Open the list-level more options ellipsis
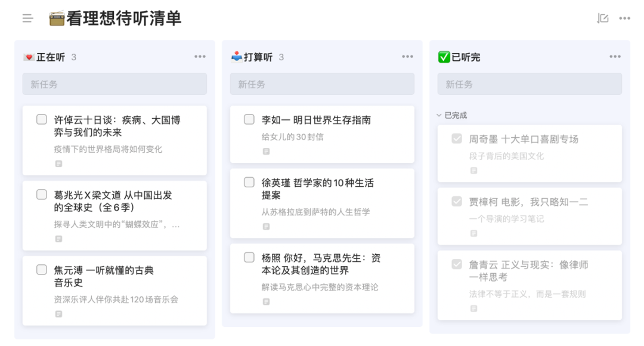The width and height of the screenshot is (644, 346). coord(624,18)
